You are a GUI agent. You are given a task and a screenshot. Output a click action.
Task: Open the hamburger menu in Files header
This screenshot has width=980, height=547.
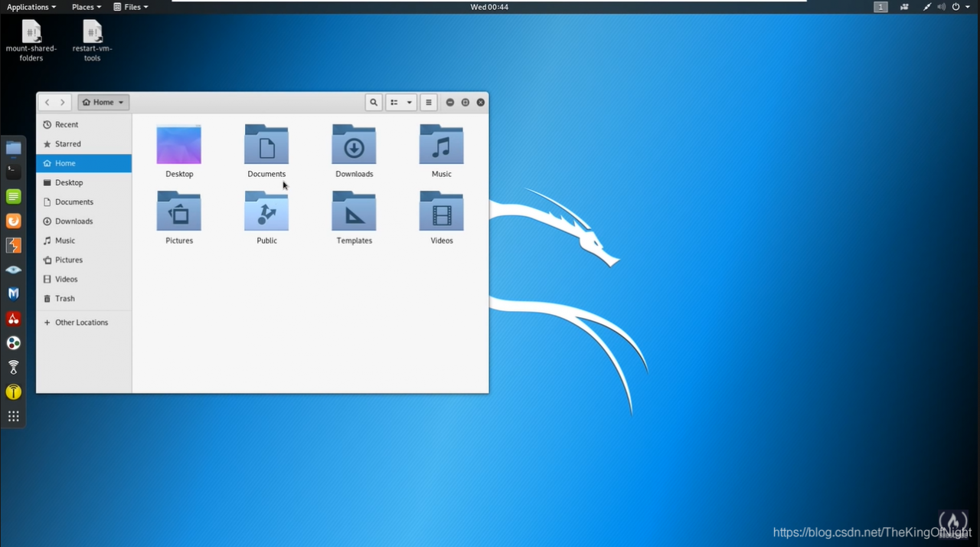point(429,102)
